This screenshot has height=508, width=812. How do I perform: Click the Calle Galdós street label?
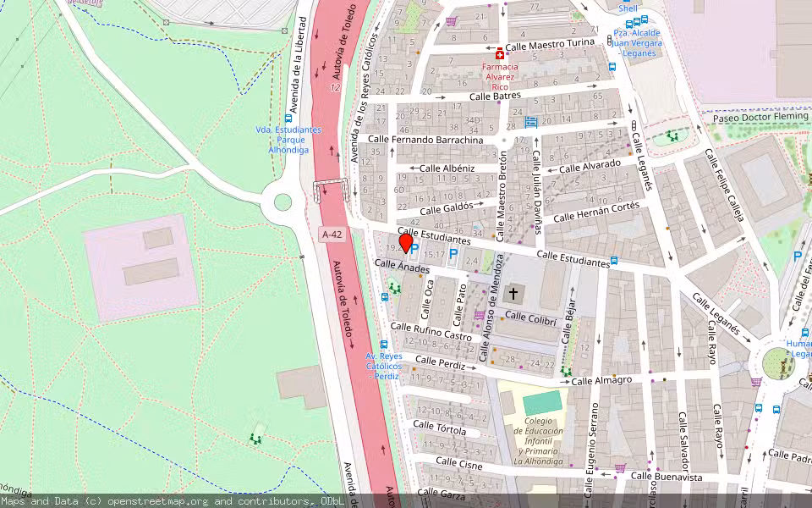click(447, 209)
